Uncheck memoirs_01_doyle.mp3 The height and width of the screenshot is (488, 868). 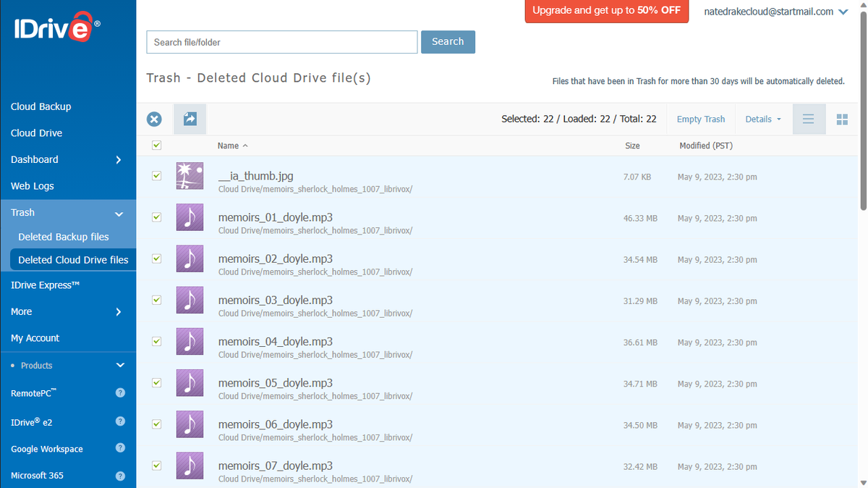tap(156, 218)
